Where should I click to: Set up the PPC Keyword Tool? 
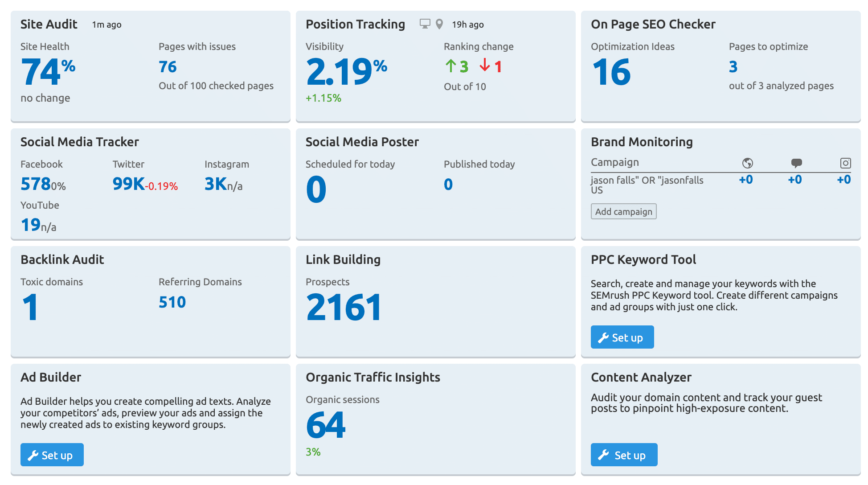click(622, 337)
